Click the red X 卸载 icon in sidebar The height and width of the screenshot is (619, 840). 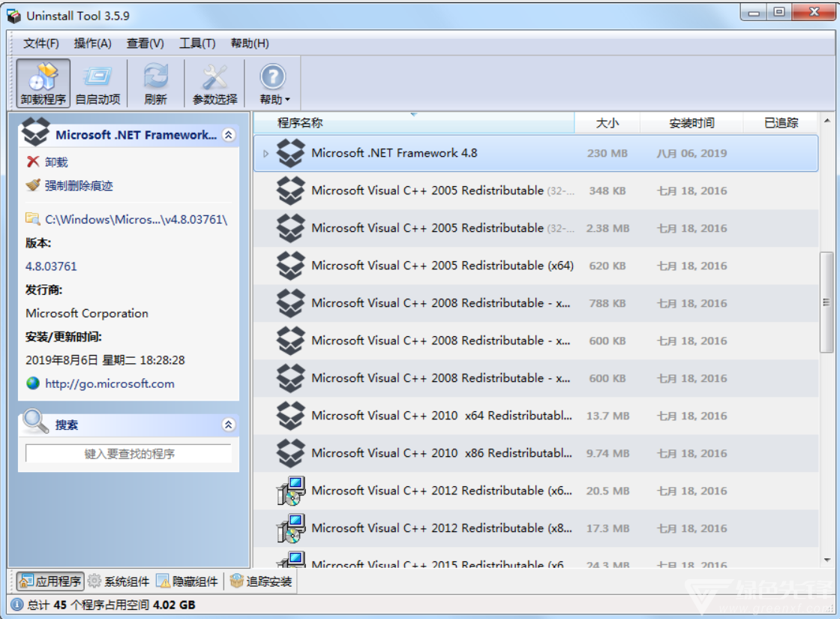pyautogui.click(x=33, y=161)
